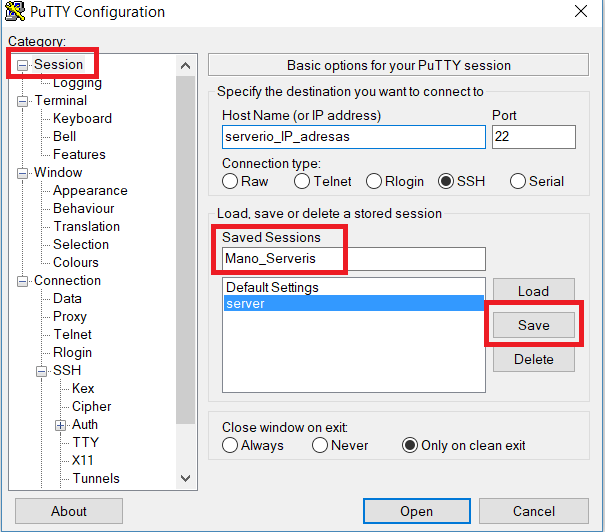
Task: Set close window on exit to Always
Action: click(x=253, y=445)
